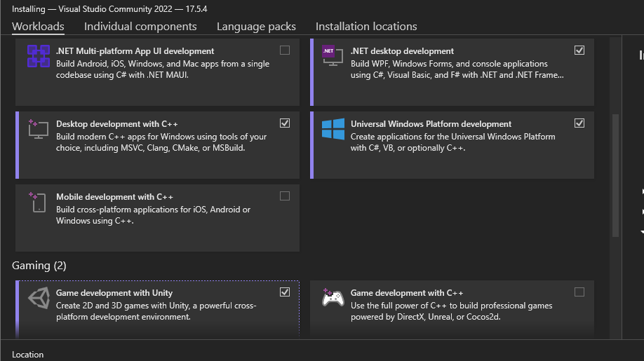Screen dimensions: 644x361
Task: Click the Desktop development with C++ icon
Action: point(38,129)
